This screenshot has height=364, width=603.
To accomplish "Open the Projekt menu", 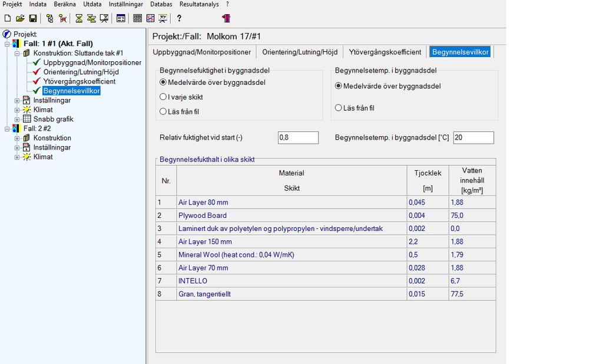I will pyautogui.click(x=12, y=4).
